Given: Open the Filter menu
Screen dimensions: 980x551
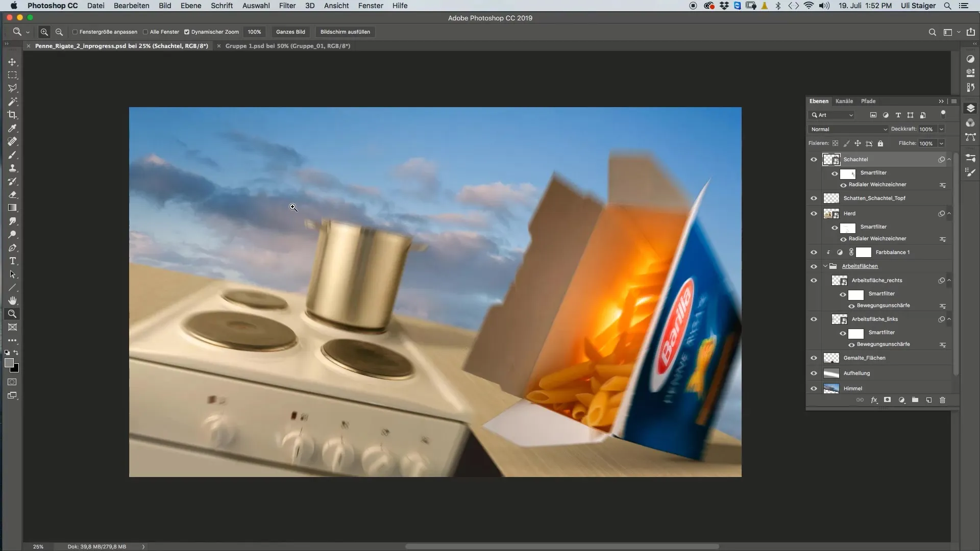Looking at the screenshot, I should [287, 6].
